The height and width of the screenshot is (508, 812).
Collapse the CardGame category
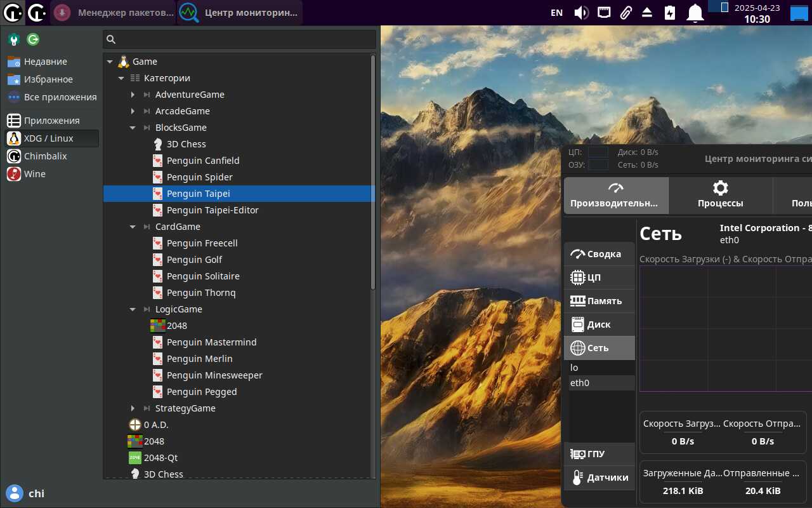pyautogui.click(x=133, y=227)
